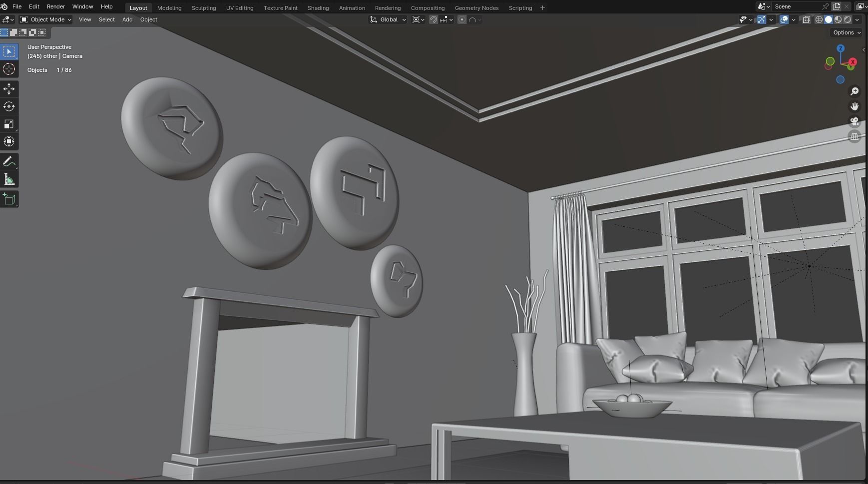This screenshot has height=484, width=868.
Task: Open the editor type dropdown
Action: point(8,19)
